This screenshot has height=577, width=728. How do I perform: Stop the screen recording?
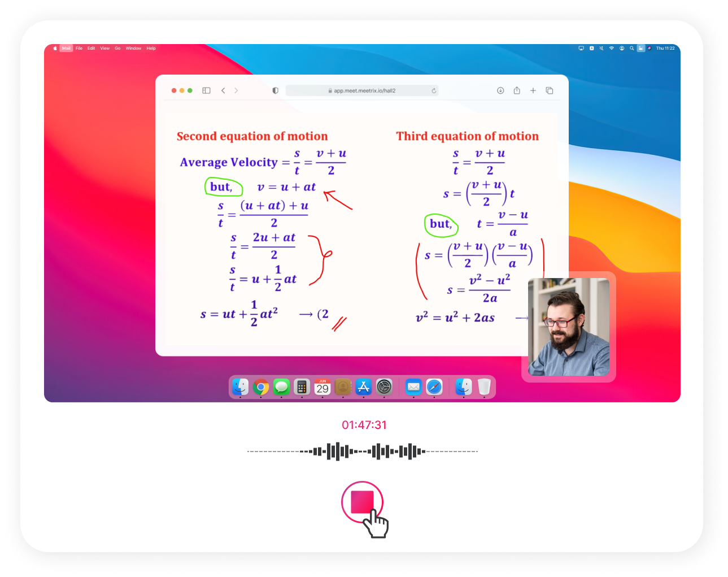(362, 502)
